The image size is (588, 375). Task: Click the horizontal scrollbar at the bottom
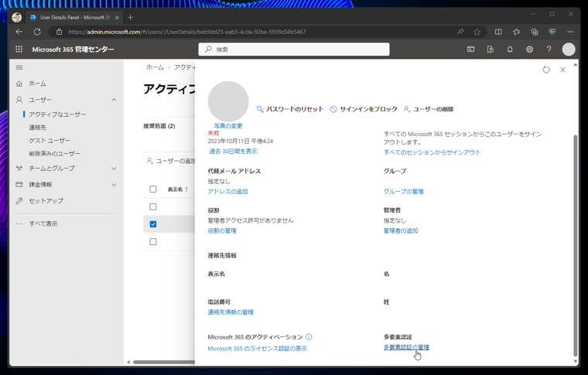pos(163,362)
